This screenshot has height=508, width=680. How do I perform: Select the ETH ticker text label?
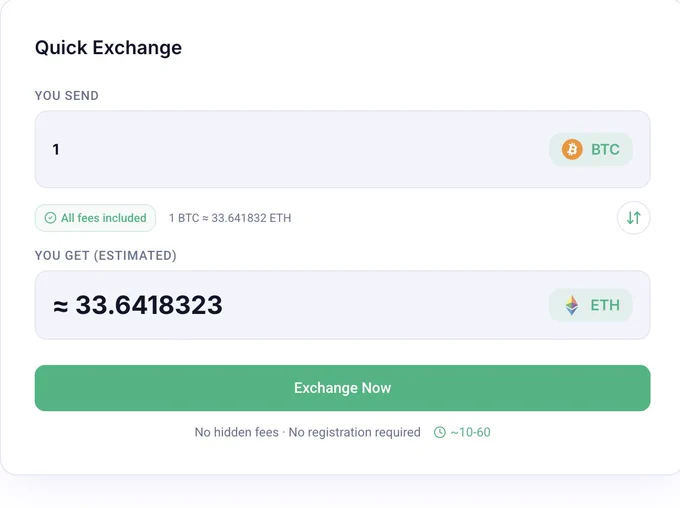click(x=605, y=305)
